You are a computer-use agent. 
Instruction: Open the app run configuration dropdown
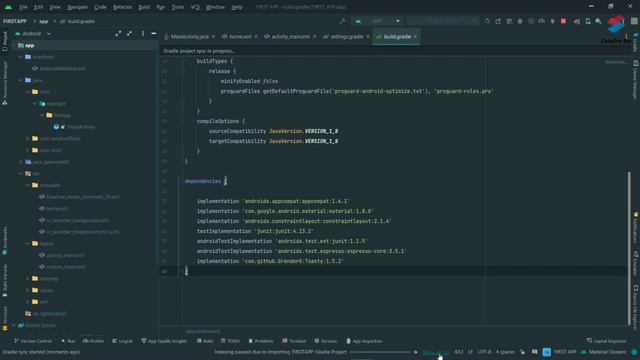click(378, 21)
